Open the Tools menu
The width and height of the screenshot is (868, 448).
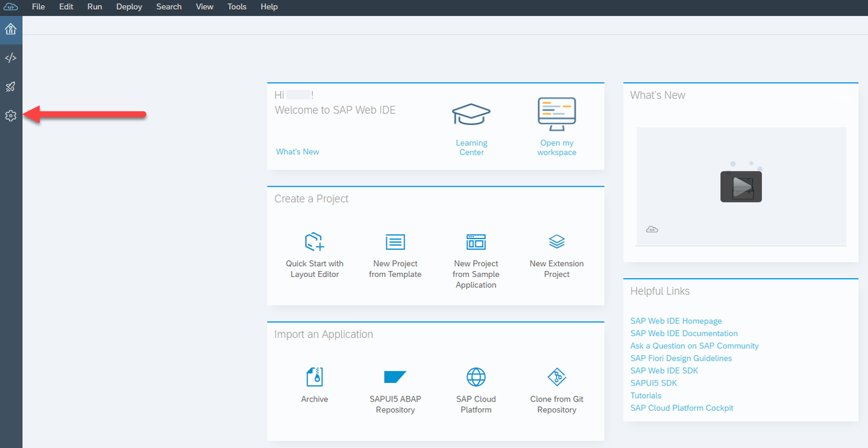tap(237, 7)
